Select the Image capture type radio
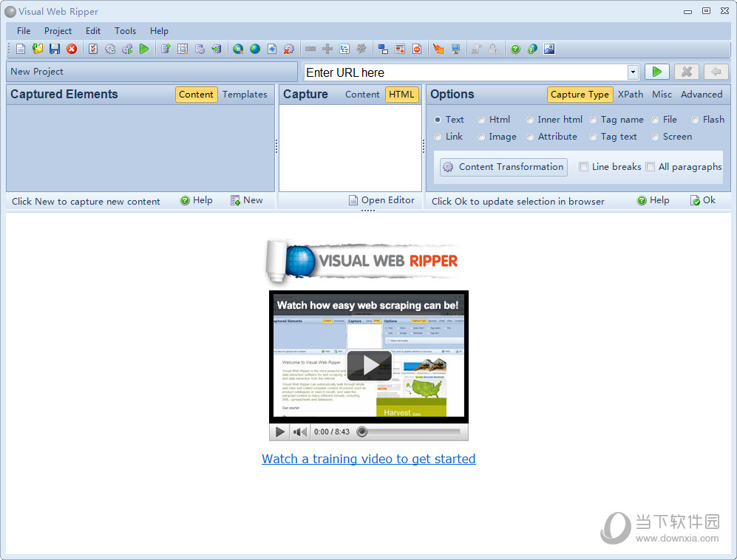The height and width of the screenshot is (560, 737). click(x=481, y=137)
